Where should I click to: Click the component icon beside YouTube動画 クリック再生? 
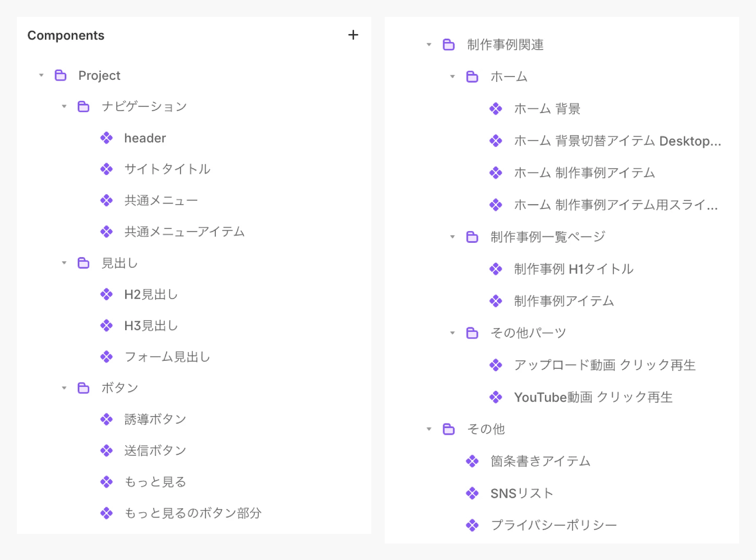point(496,397)
